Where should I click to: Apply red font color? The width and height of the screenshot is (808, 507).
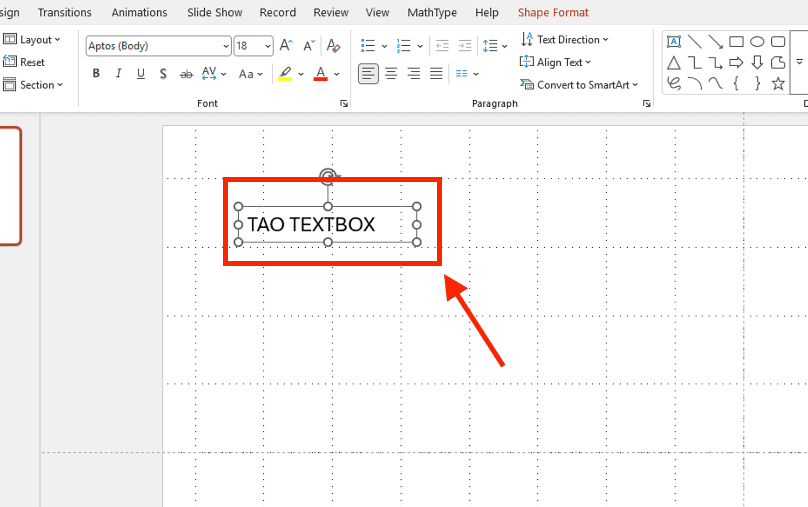pos(321,74)
